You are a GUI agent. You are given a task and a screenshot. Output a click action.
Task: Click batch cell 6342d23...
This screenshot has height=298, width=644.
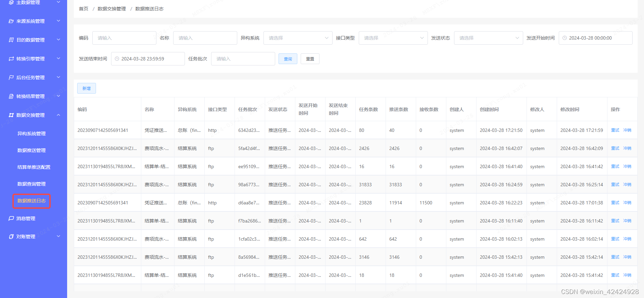click(249, 130)
